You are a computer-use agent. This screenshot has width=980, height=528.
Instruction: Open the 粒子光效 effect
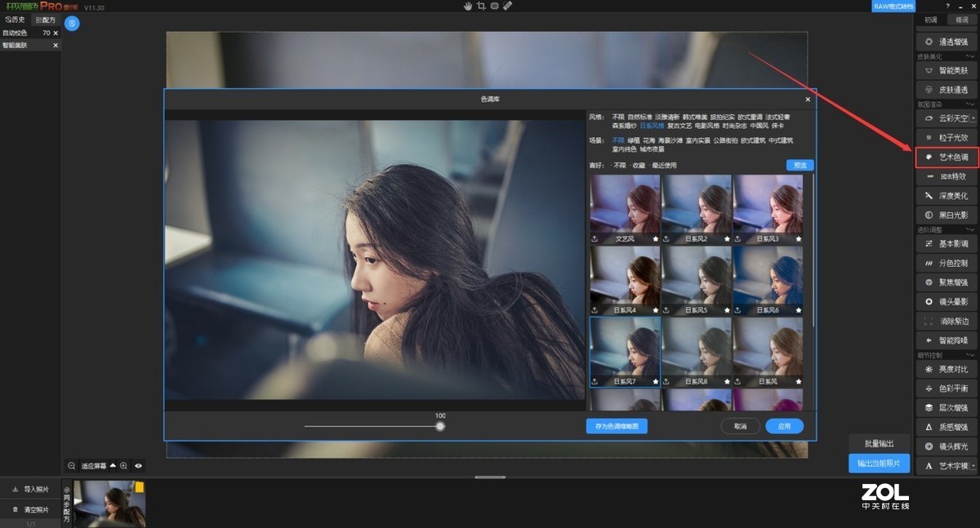(x=947, y=137)
